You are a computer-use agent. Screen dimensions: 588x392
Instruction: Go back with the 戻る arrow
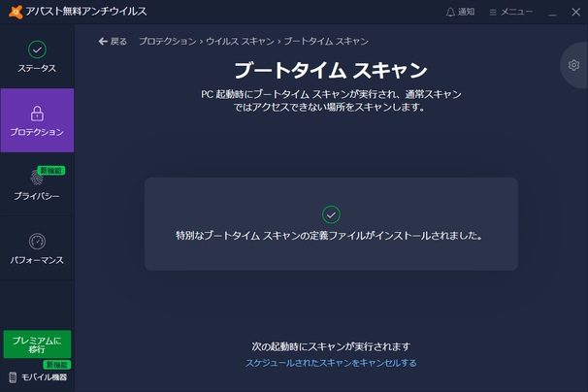point(113,42)
